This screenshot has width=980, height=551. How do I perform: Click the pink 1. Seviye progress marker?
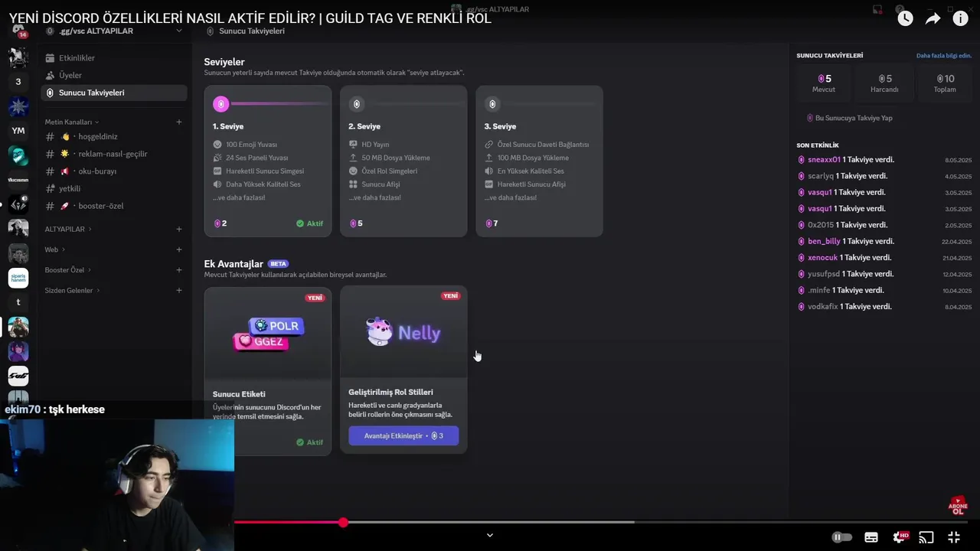tap(221, 104)
